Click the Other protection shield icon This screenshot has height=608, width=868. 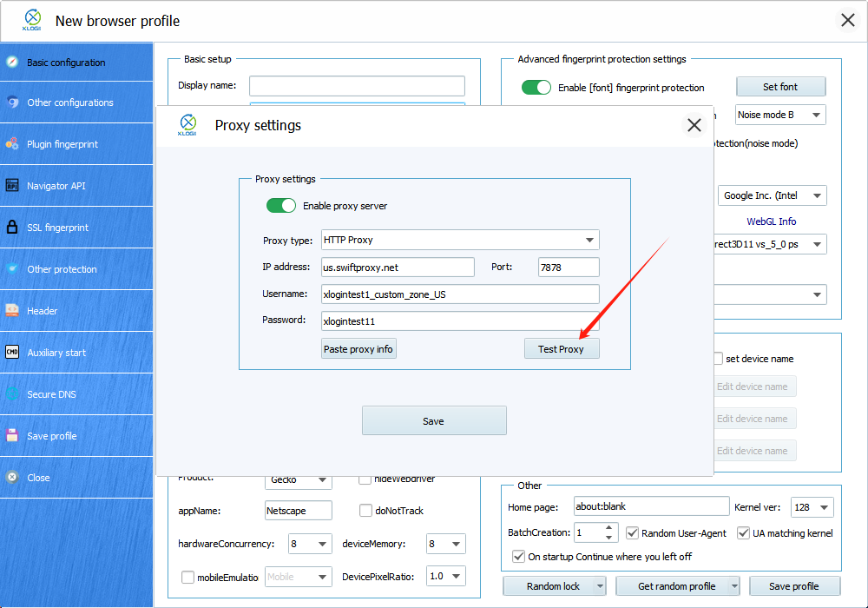pos(12,268)
